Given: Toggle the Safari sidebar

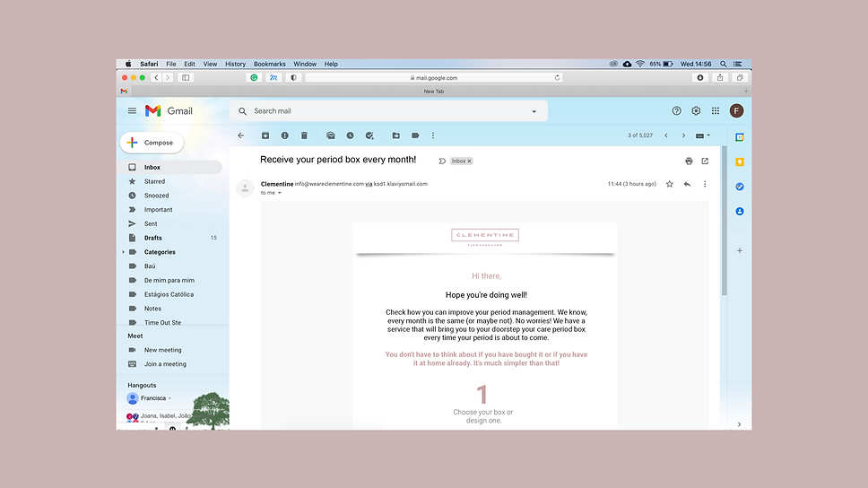Looking at the screenshot, I should (x=186, y=77).
